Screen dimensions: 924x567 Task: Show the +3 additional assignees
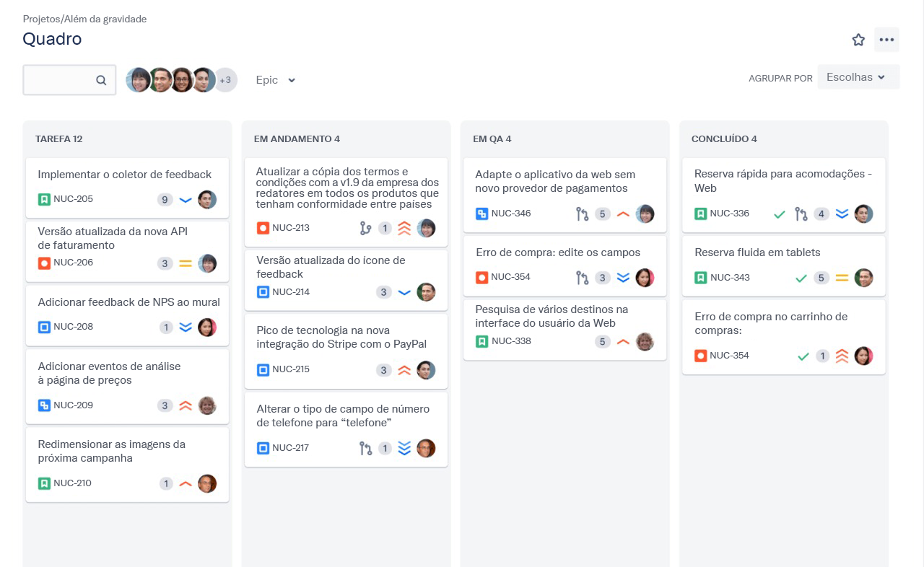[x=225, y=80]
